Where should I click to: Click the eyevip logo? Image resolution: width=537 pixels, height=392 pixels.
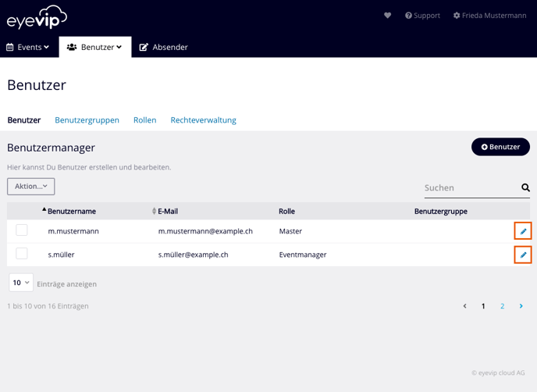coord(37,16)
